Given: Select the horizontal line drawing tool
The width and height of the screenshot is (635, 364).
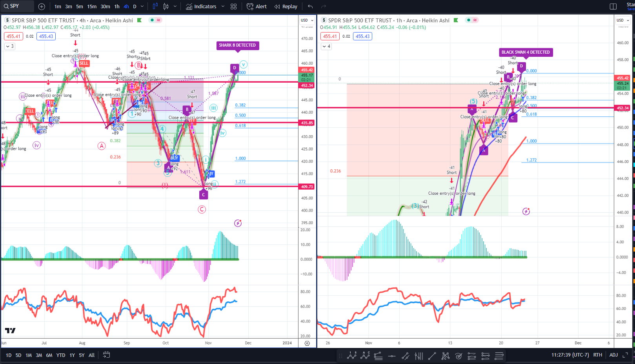Looking at the screenshot, I should (392, 356).
